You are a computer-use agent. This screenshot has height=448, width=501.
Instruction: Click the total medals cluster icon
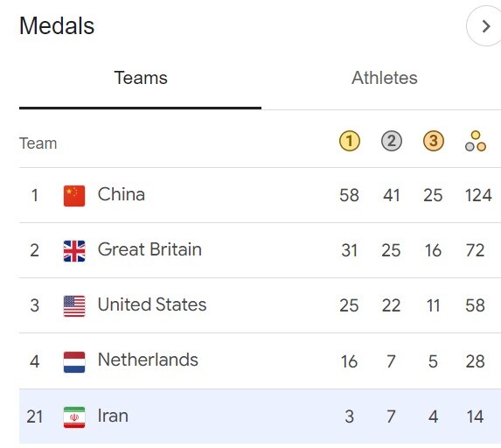click(x=476, y=141)
